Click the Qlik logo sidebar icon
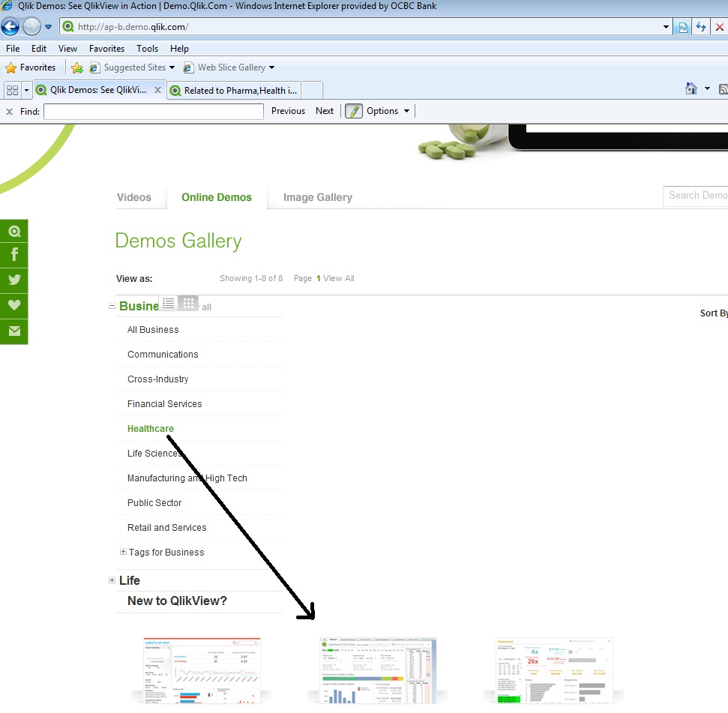 coord(14,231)
